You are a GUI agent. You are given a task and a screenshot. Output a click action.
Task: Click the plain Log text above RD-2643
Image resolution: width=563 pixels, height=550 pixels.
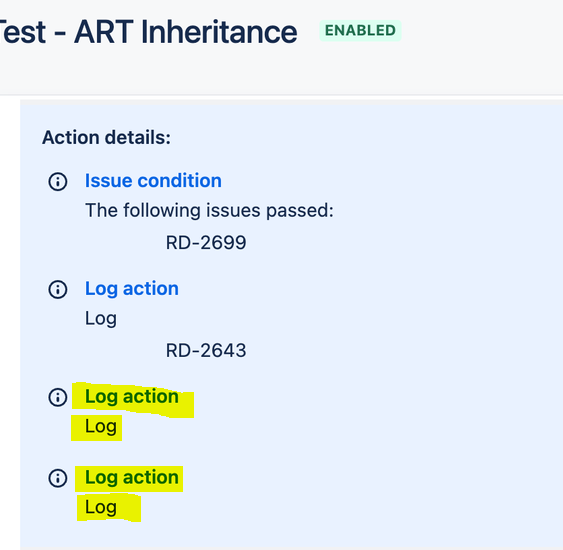tap(101, 319)
